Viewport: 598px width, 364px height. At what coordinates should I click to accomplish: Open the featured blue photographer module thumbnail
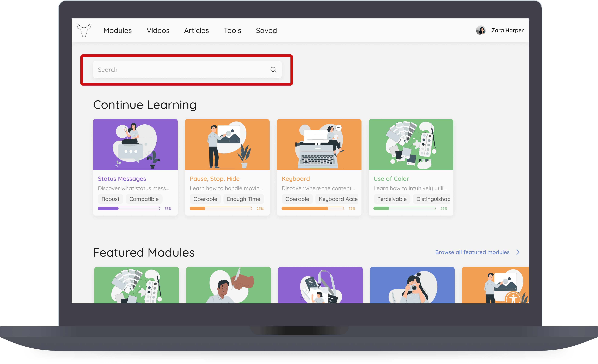pos(412,285)
